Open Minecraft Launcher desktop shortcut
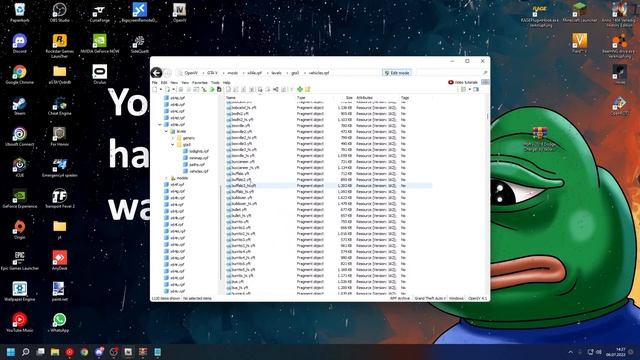 point(579,12)
